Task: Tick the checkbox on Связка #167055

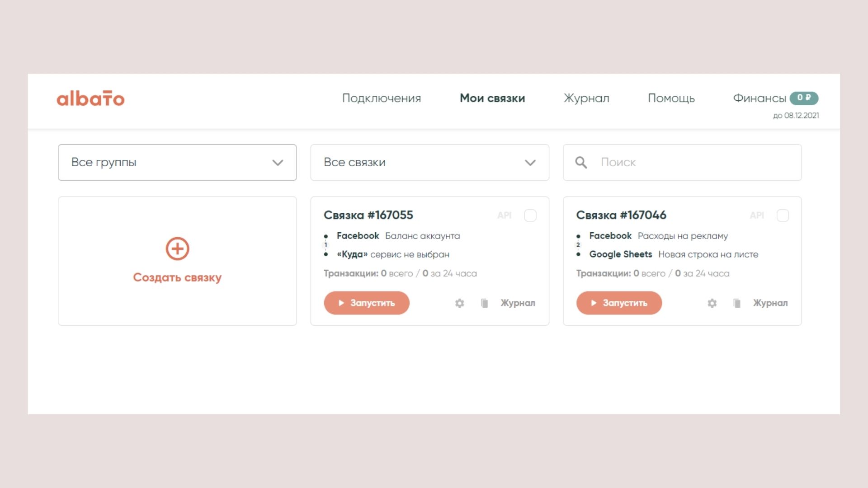Action: pyautogui.click(x=530, y=216)
